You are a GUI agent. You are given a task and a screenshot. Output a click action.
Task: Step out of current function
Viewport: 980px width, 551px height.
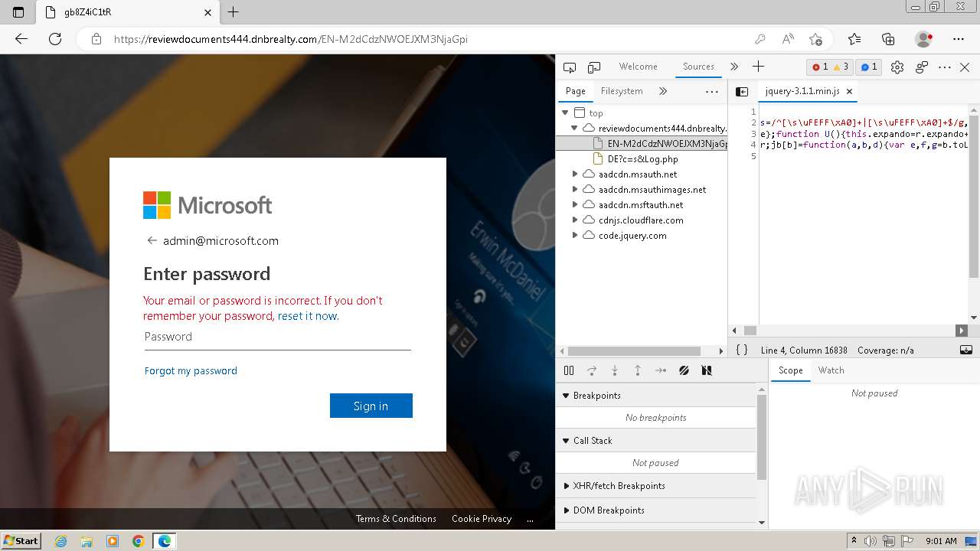pyautogui.click(x=638, y=370)
